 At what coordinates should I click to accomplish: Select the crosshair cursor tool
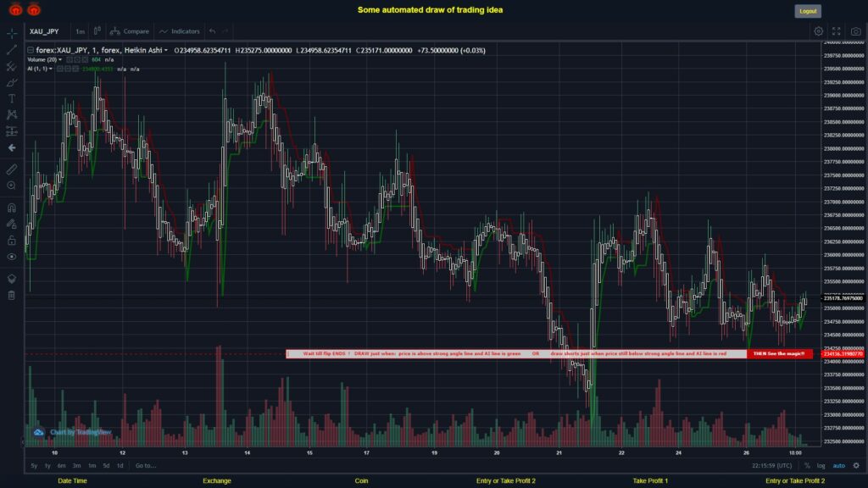point(12,33)
